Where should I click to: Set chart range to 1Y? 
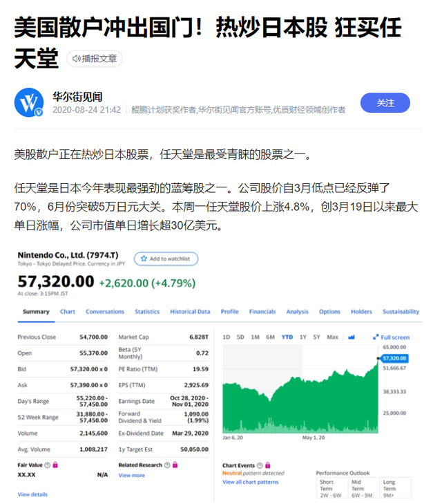pyautogui.click(x=302, y=337)
